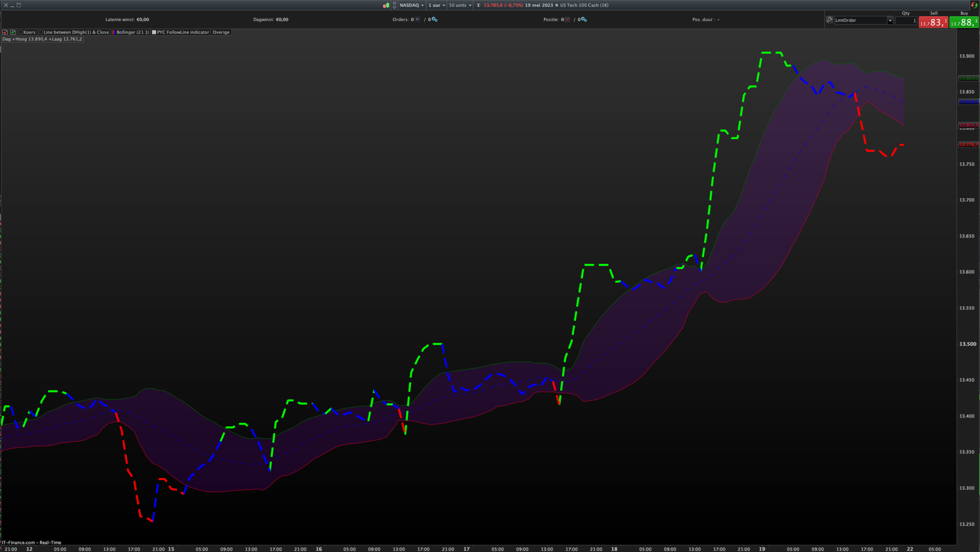Open the 1 uur timeframe dropdown
Screen dimensions: 980x552
tap(437, 5)
